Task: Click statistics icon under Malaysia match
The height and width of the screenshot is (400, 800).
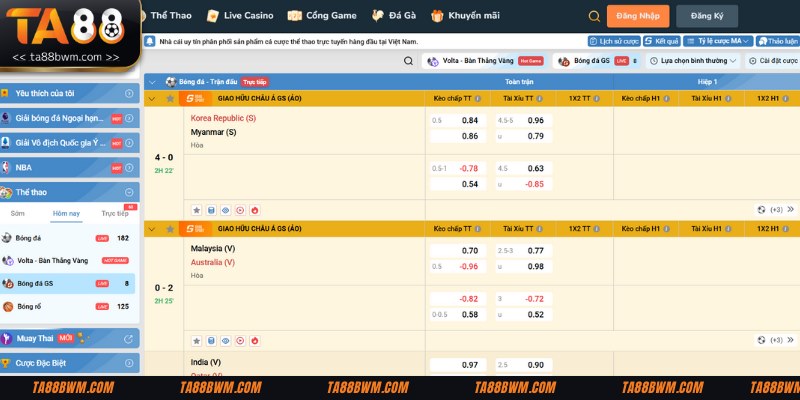Action: [211, 340]
